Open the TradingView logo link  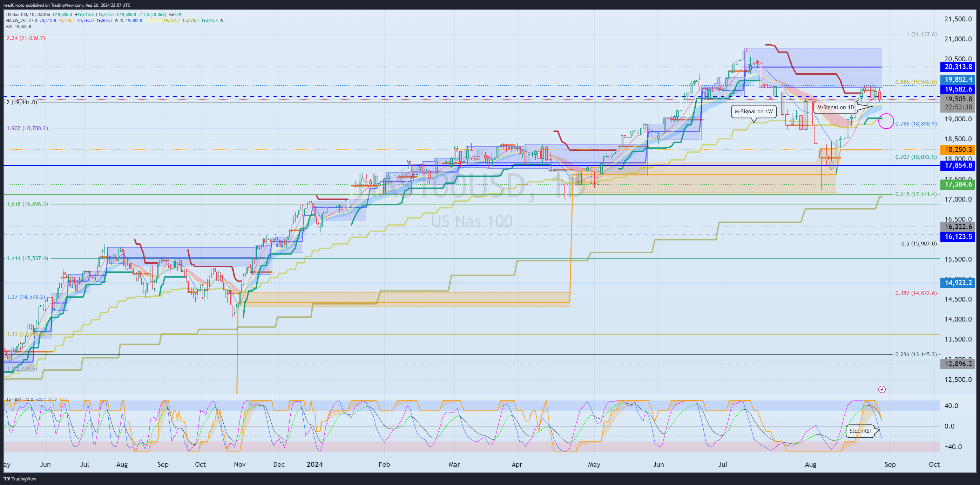[x=20, y=479]
